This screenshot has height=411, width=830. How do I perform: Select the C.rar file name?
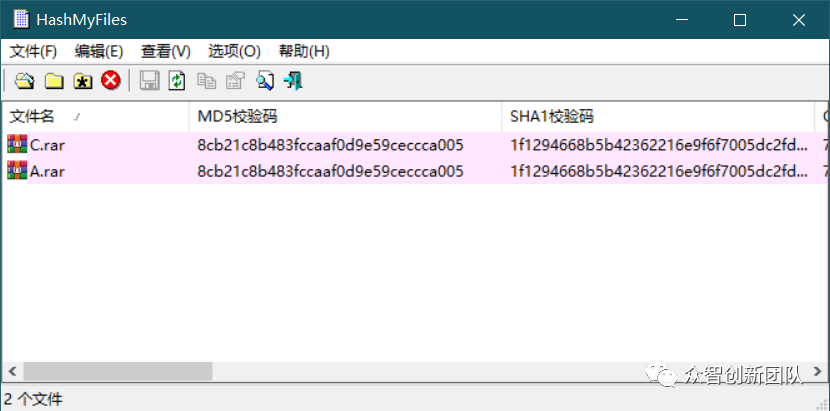[x=47, y=145]
